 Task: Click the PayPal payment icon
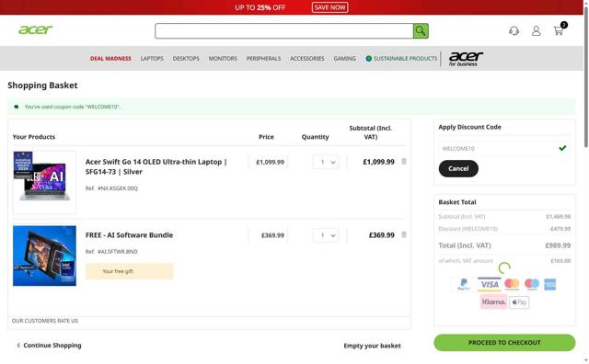click(464, 284)
